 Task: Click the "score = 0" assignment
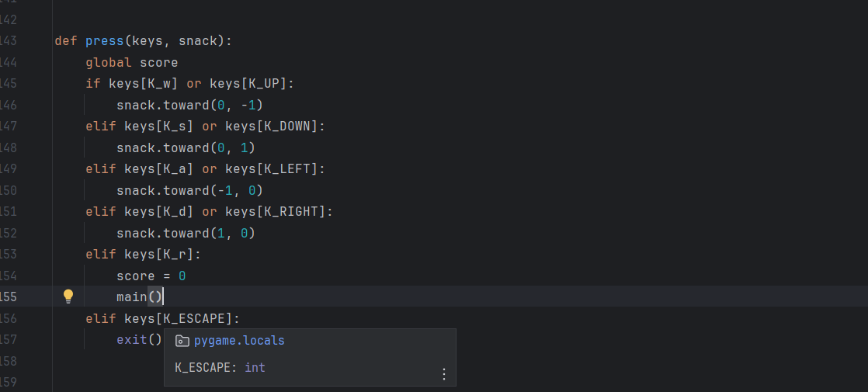[x=151, y=275]
